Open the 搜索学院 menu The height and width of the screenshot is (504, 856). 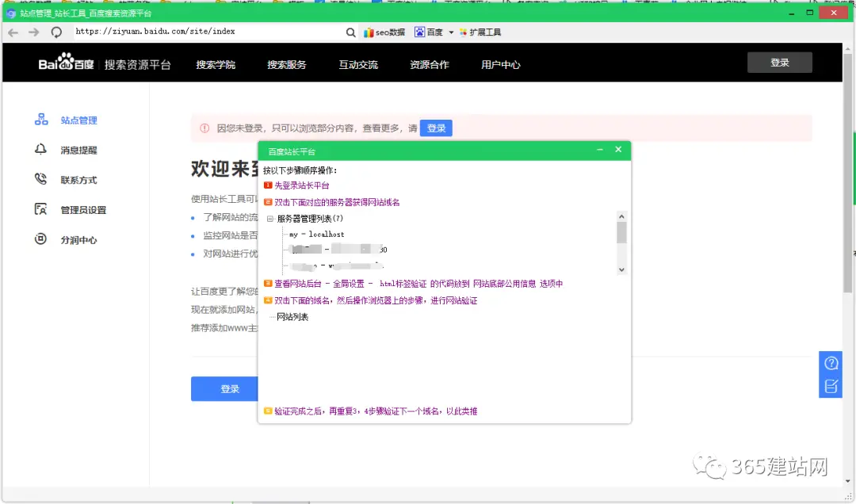[216, 65]
